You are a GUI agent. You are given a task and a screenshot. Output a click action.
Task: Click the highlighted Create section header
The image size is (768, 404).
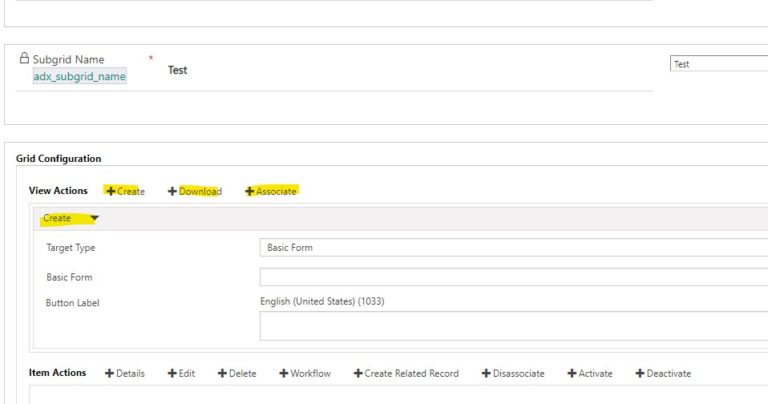[x=57, y=218]
